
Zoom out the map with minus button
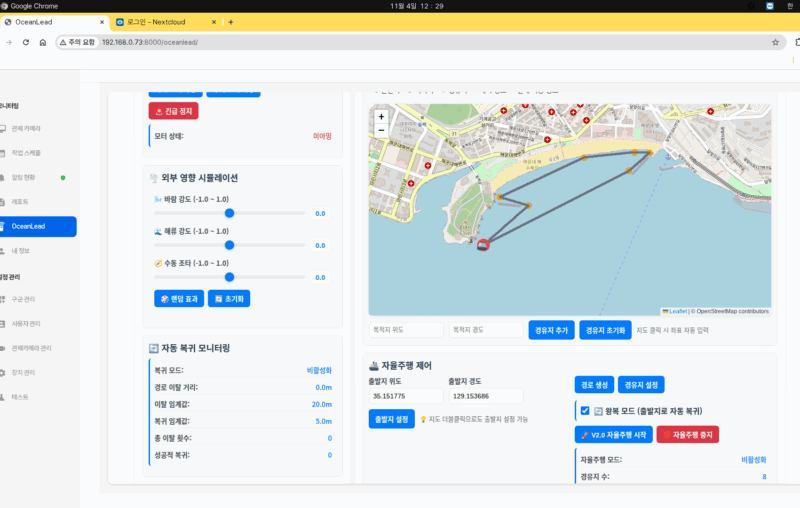pos(381,131)
